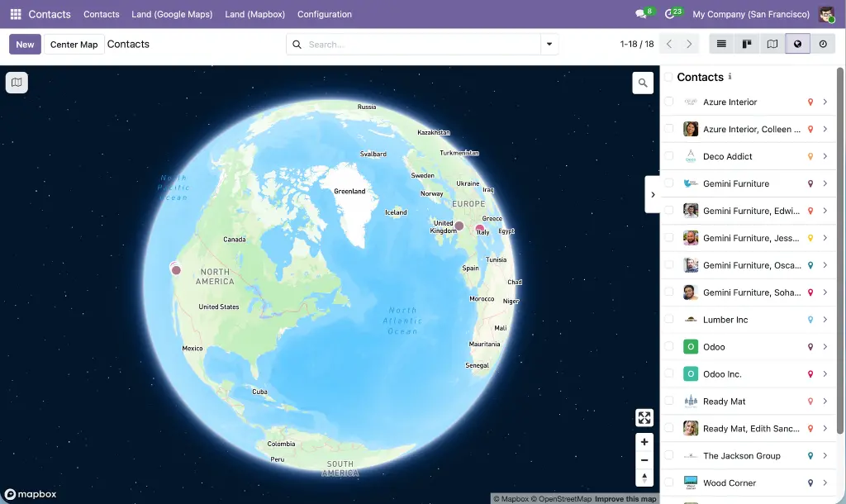Screen dimensions: 846x504
Task: Check the Azure Interior checkbox
Action: click(669, 102)
